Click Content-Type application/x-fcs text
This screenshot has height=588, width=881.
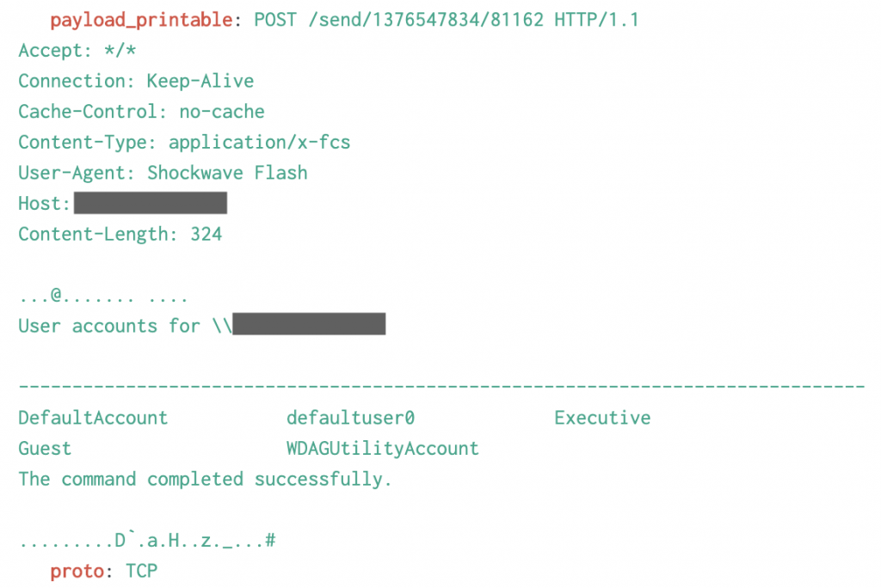(x=184, y=142)
